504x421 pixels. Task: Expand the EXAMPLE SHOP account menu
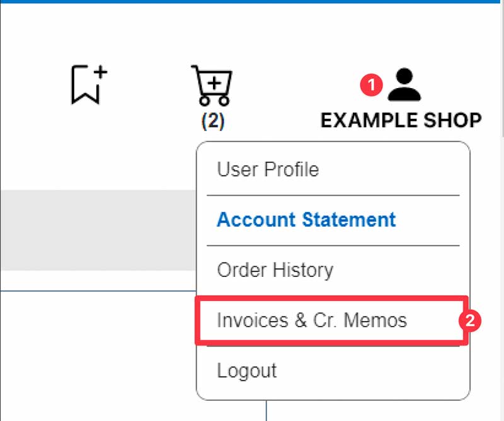(x=401, y=120)
